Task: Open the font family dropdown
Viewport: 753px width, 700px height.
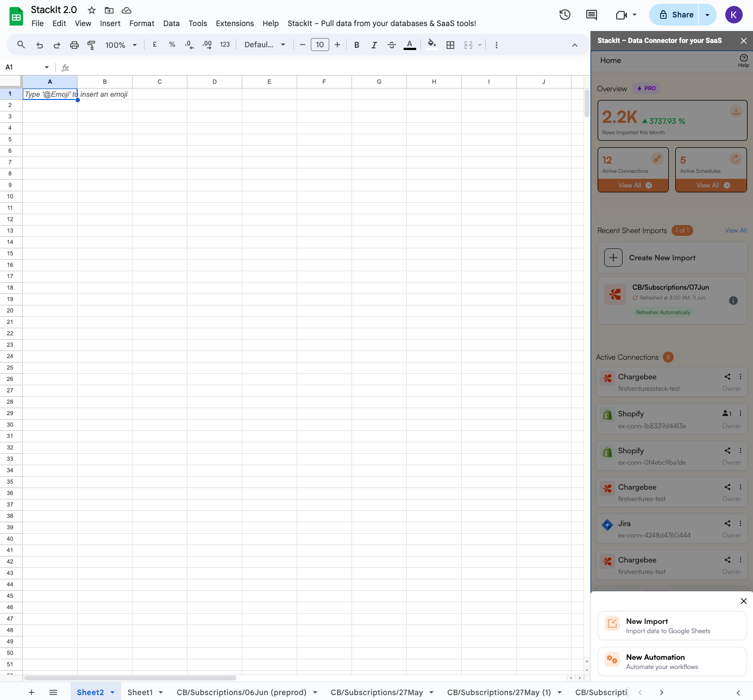Action: 265,45
